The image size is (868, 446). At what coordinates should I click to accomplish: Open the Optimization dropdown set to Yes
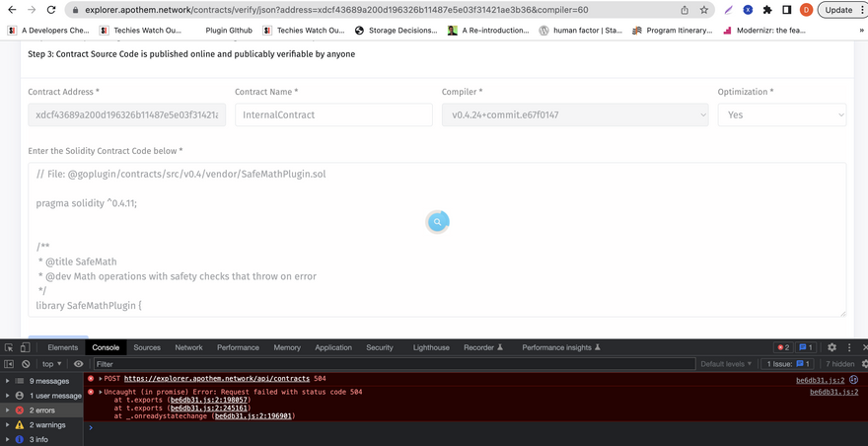click(x=781, y=114)
